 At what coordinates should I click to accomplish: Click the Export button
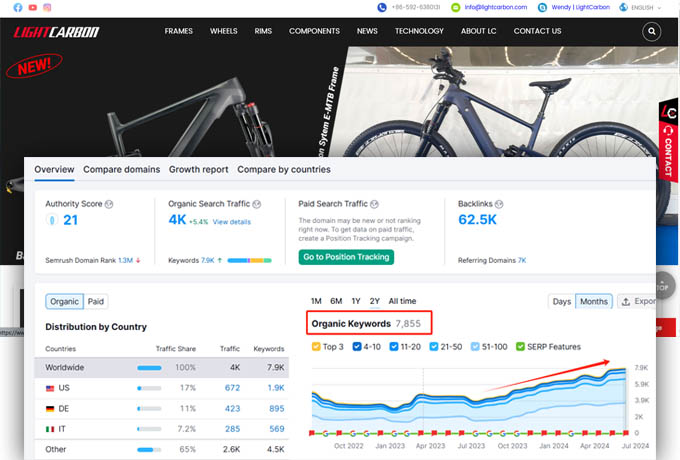click(x=637, y=302)
